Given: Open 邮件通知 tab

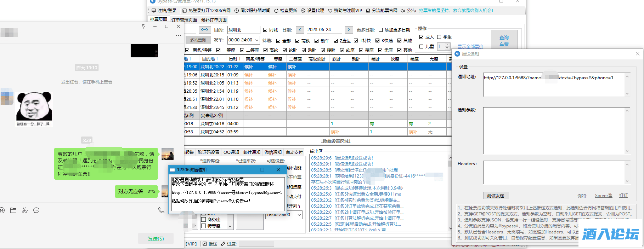Looking at the screenshot, I should click(252, 152).
